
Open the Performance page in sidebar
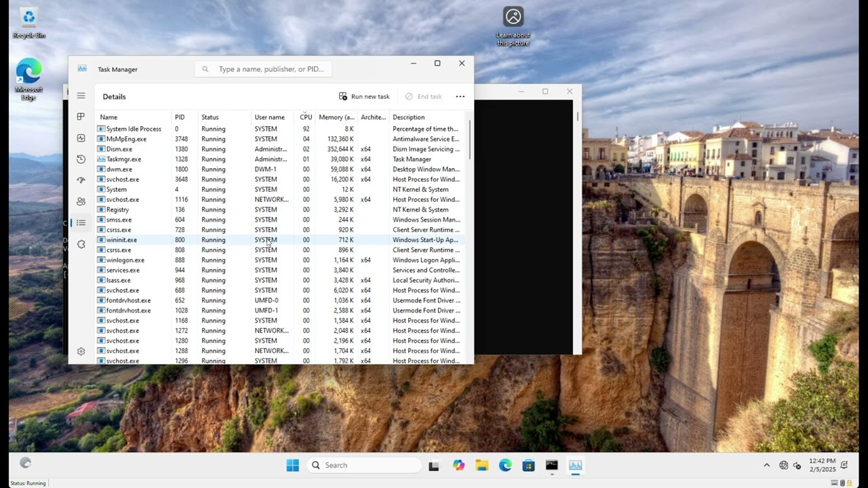[x=81, y=138]
